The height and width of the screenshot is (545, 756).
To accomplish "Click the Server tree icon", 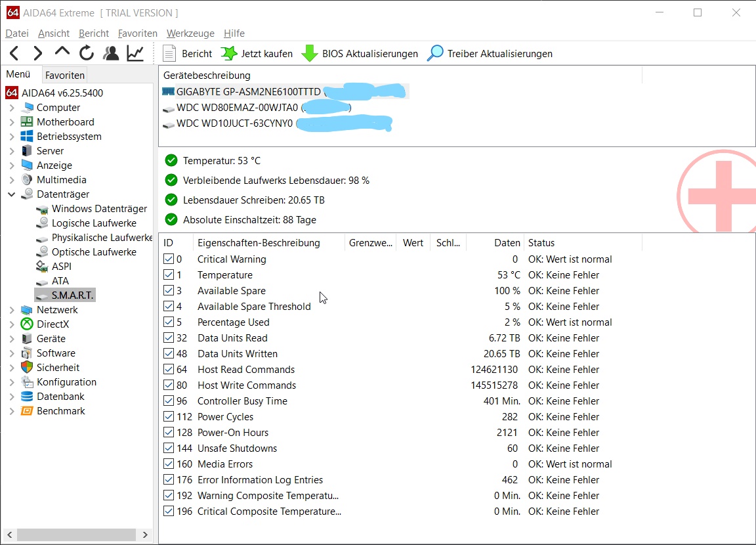I will pyautogui.click(x=27, y=150).
